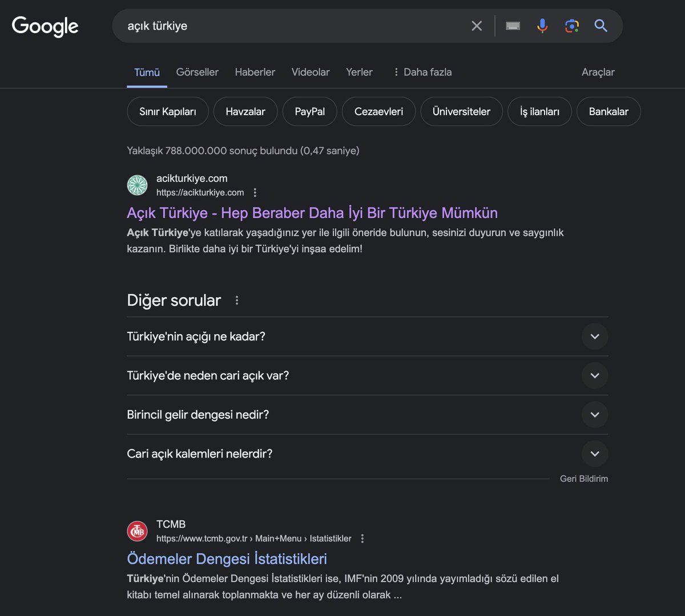Click Geri Bildirim under the questions
The image size is (685, 616).
(583, 479)
